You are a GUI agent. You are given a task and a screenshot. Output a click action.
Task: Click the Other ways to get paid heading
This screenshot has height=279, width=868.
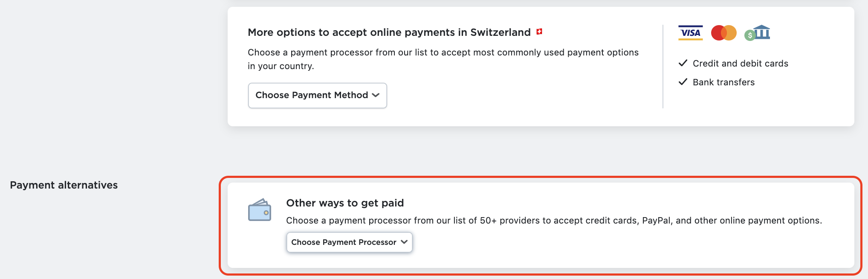point(345,203)
